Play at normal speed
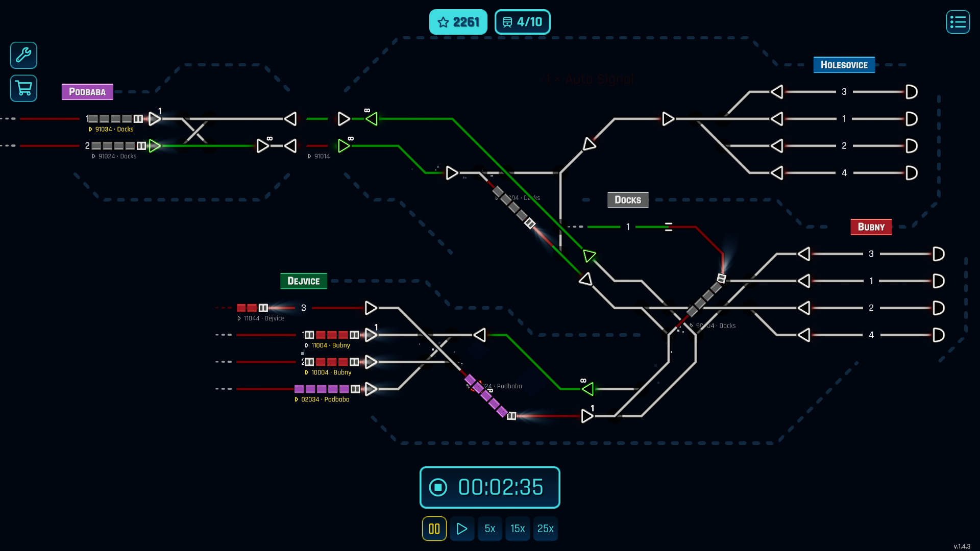This screenshot has width=980, height=551. [462, 529]
